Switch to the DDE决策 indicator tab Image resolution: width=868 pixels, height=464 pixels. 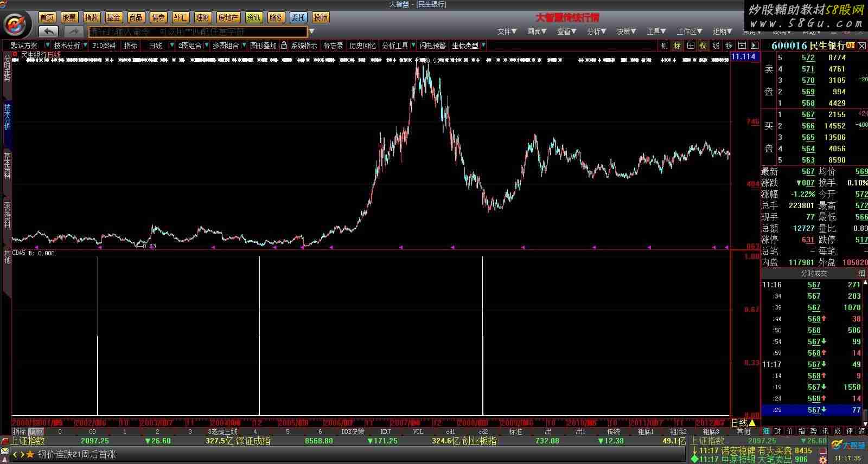353,432
